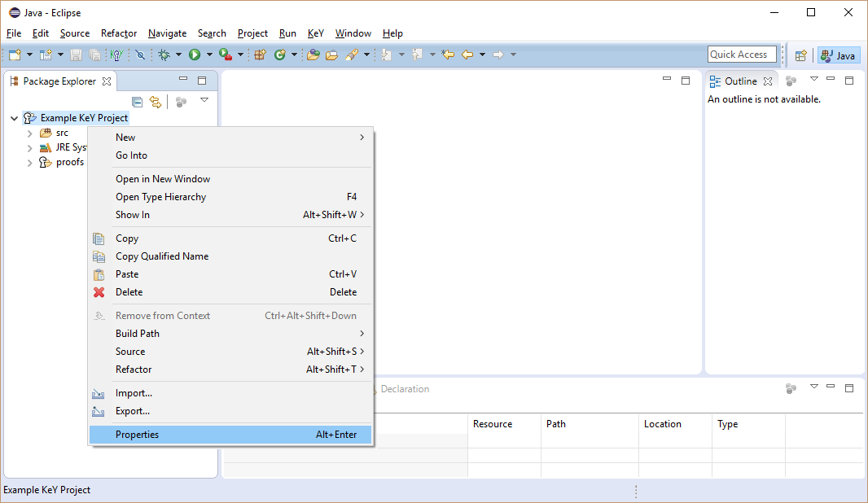Viewport: 868px width, 503px height.
Task: Collapse the Example KeY Project tree node
Action: tap(14, 118)
